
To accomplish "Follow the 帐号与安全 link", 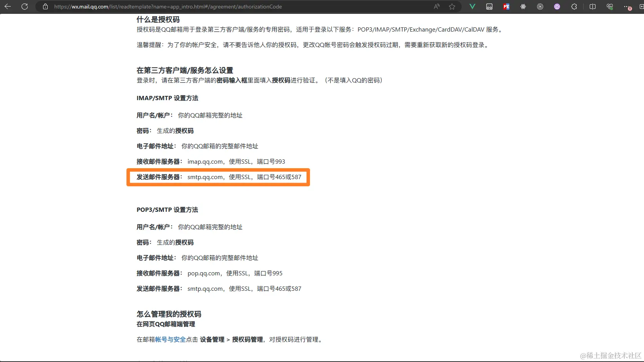I will coord(170,339).
